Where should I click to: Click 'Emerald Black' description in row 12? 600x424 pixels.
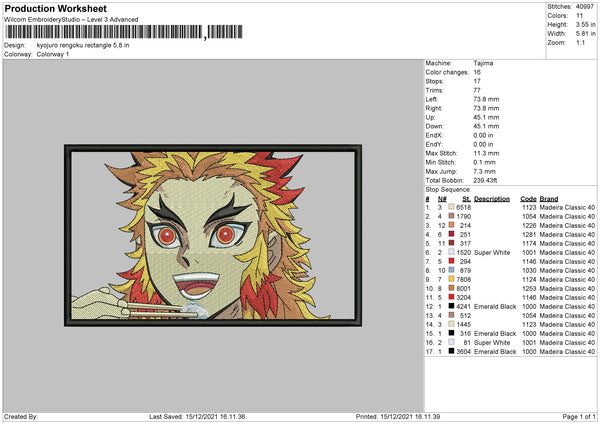pos(495,306)
